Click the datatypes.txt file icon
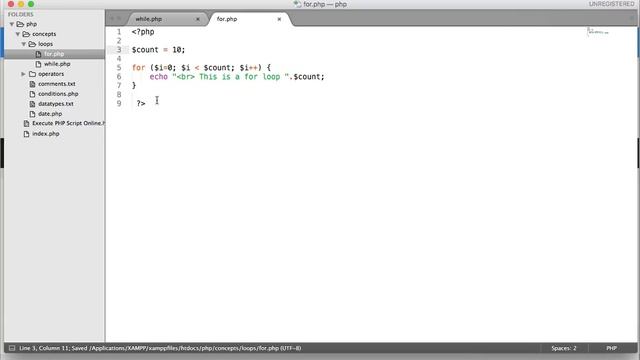640x360 pixels. click(32, 104)
